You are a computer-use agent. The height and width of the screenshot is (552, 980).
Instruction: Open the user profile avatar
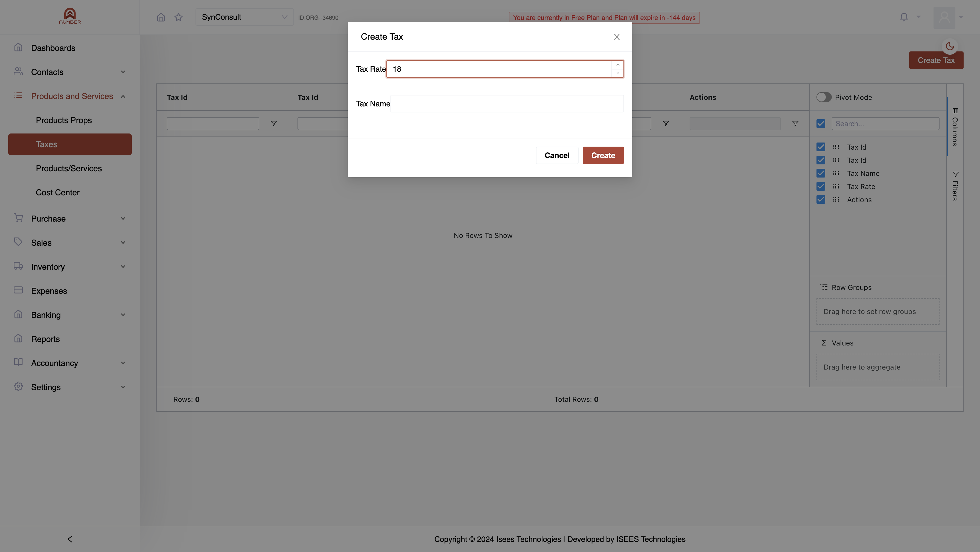click(944, 17)
